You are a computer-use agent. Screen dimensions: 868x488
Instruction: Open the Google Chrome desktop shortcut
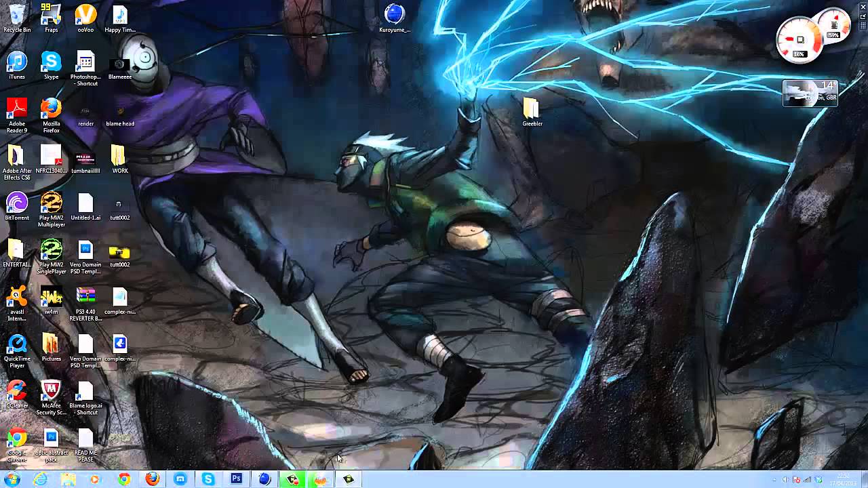17,445
